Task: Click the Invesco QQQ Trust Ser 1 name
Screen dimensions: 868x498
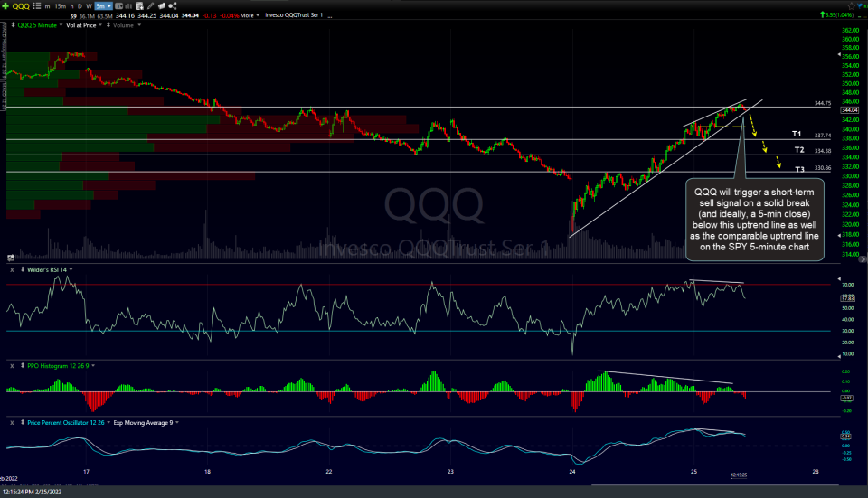Action: coord(293,15)
